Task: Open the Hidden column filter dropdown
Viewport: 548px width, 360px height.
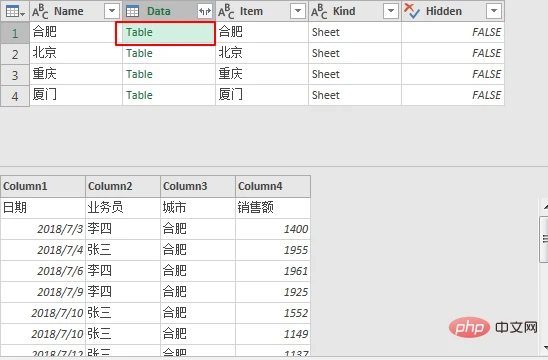Action: [494, 11]
